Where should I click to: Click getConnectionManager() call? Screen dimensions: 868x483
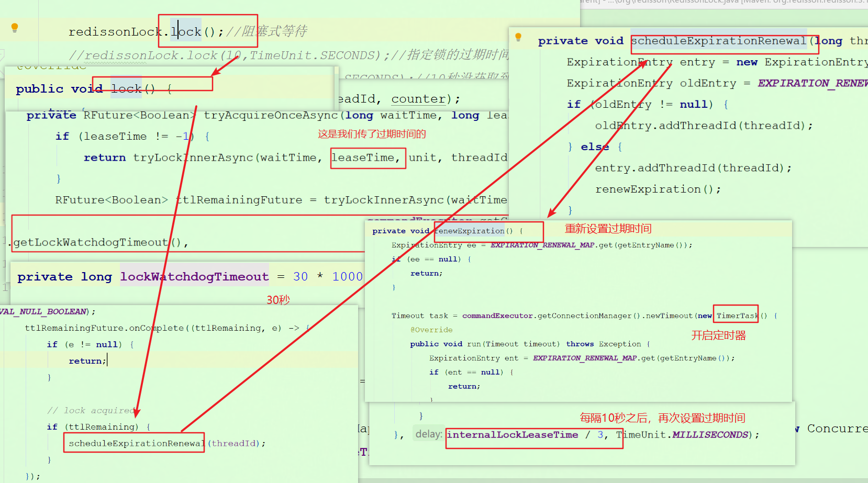[x=588, y=316]
